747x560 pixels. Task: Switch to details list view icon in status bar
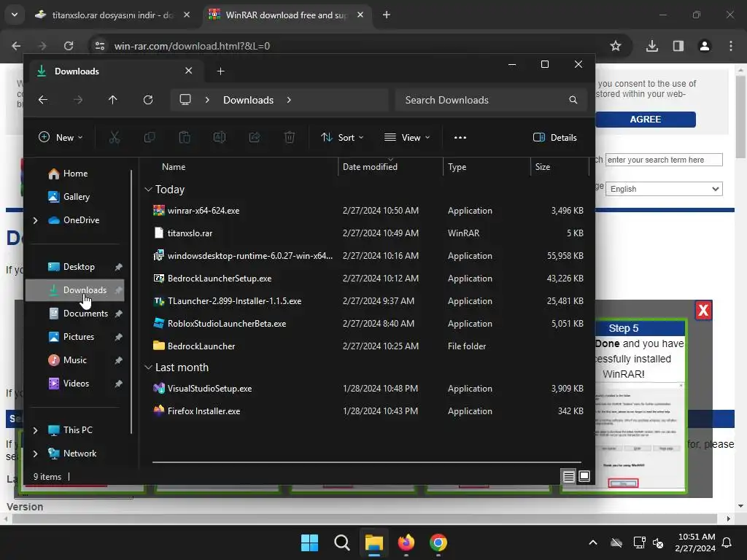(568, 476)
